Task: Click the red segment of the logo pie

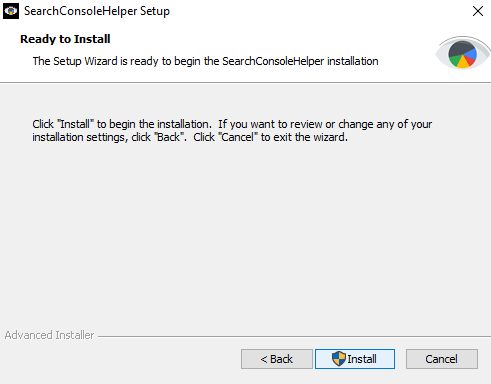Action: [470, 60]
